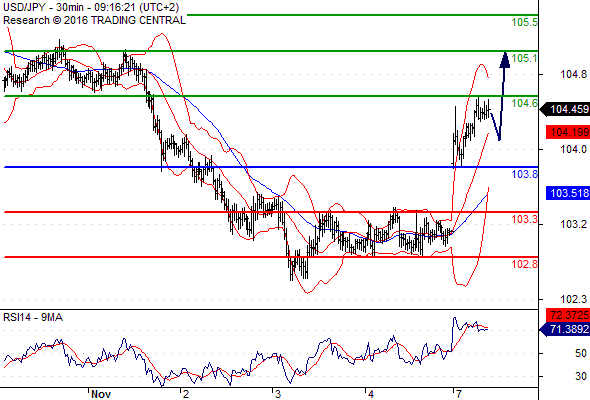Click the red 103.3 support label
590x400 pixels.
525,219
